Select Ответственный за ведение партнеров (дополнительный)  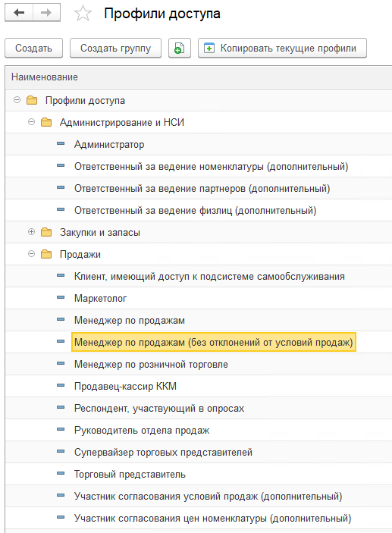click(x=199, y=188)
